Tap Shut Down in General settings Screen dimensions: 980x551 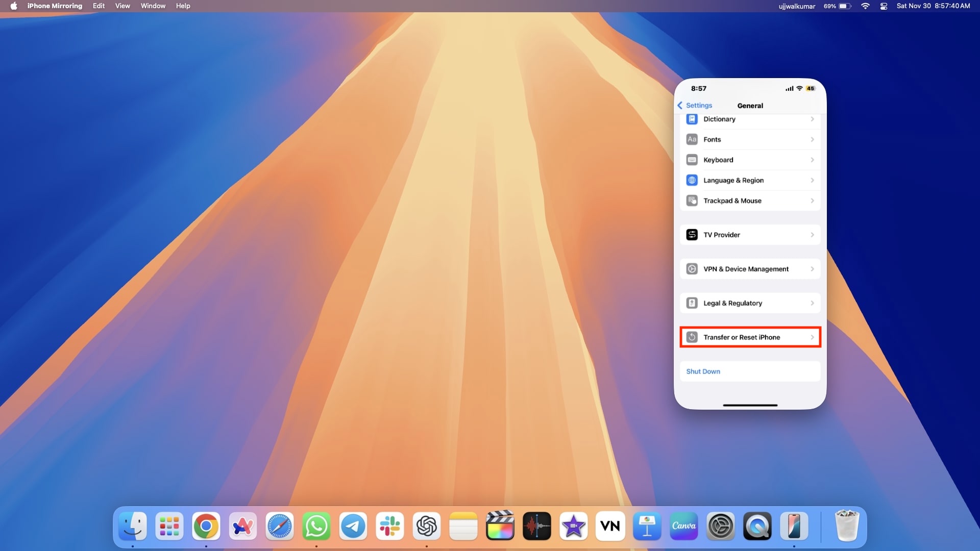click(x=750, y=371)
